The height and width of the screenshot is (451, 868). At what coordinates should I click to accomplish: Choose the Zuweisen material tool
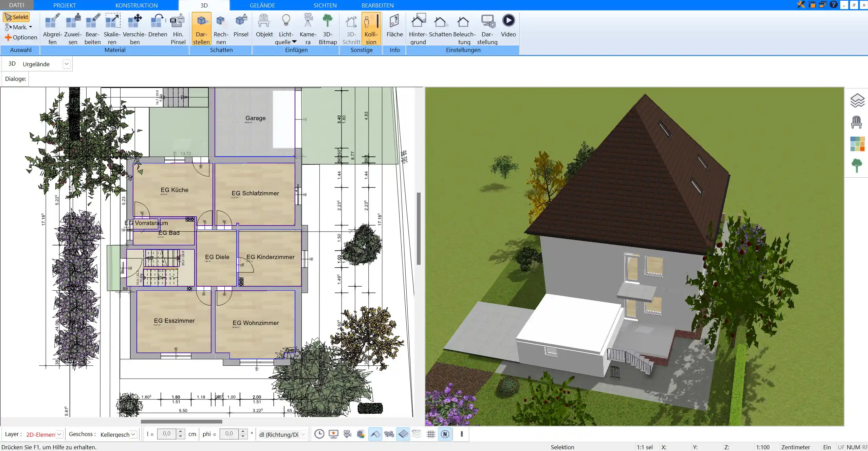(73, 29)
